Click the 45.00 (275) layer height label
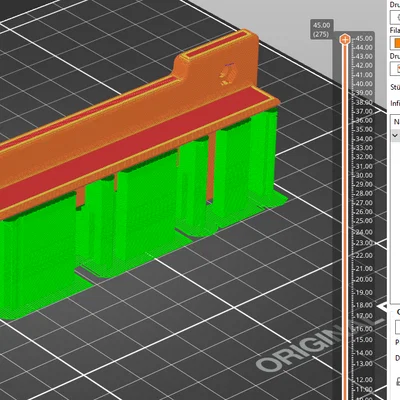This screenshot has height=400, width=400. [x=322, y=30]
